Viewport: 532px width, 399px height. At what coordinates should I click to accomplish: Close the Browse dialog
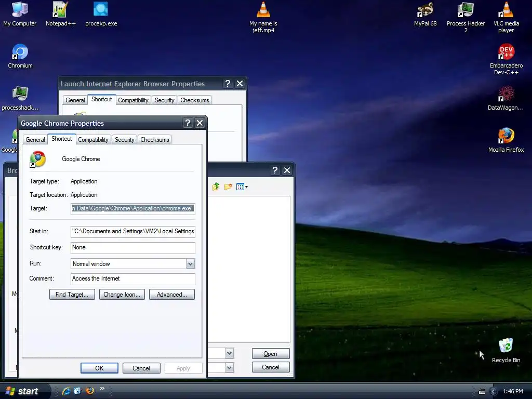tap(287, 170)
